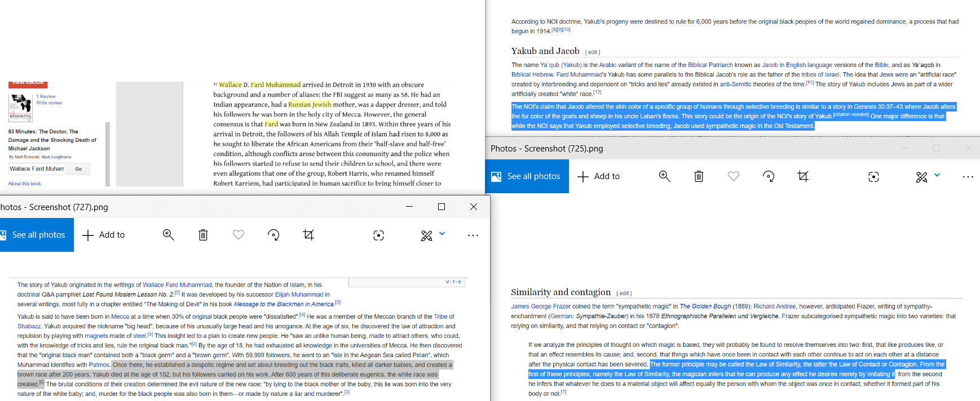Click the edit link beside Similarity and contagion
This screenshot has width=980, height=401.
624,293
